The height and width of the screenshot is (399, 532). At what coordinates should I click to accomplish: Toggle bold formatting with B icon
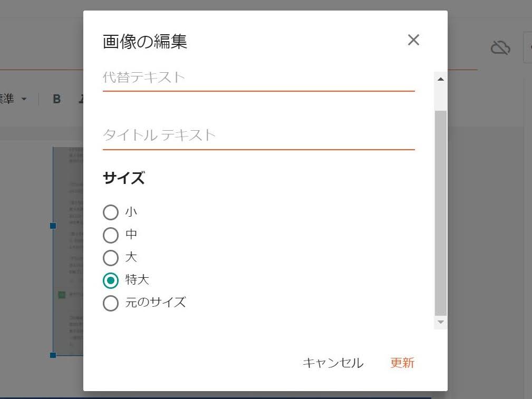[x=56, y=99]
